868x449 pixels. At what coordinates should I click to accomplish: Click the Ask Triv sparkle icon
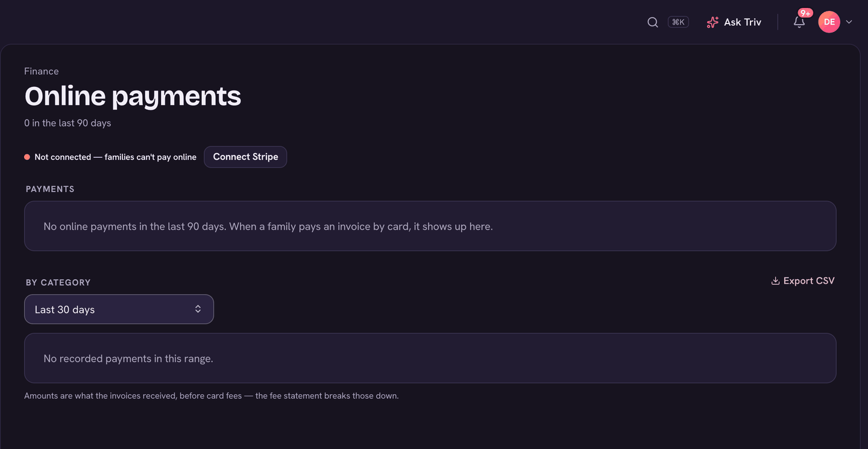click(712, 22)
